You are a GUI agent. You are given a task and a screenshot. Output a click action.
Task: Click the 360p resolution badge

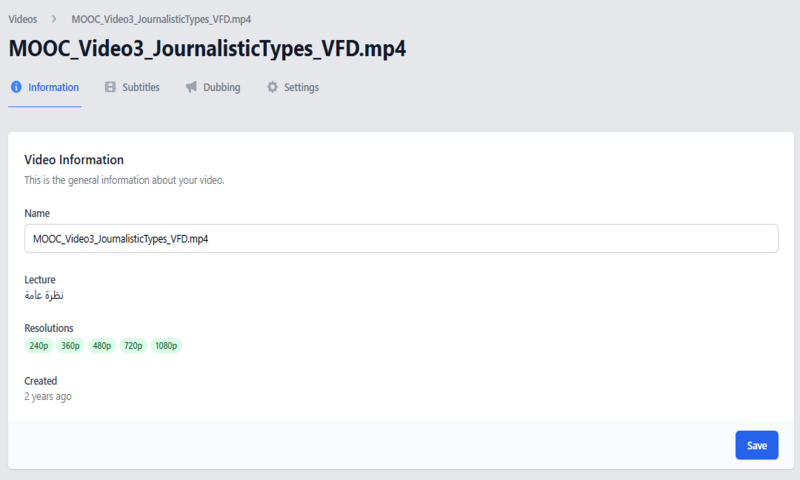click(70, 346)
